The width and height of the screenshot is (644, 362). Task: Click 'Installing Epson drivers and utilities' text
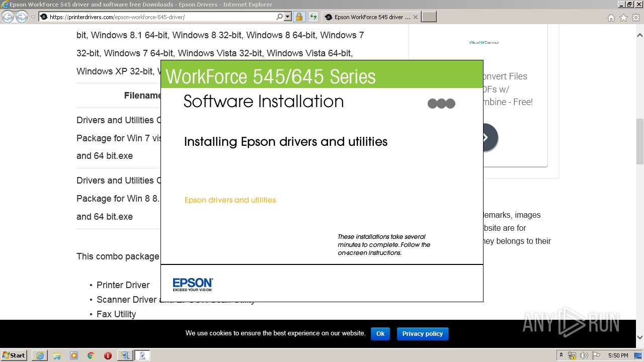pyautogui.click(x=286, y=142)
